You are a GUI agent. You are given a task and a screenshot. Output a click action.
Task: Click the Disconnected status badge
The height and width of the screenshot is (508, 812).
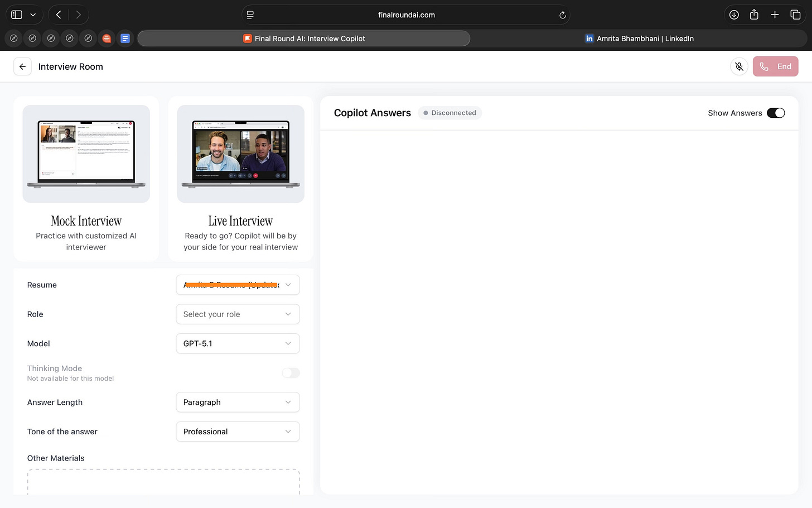tap(449, 113)
